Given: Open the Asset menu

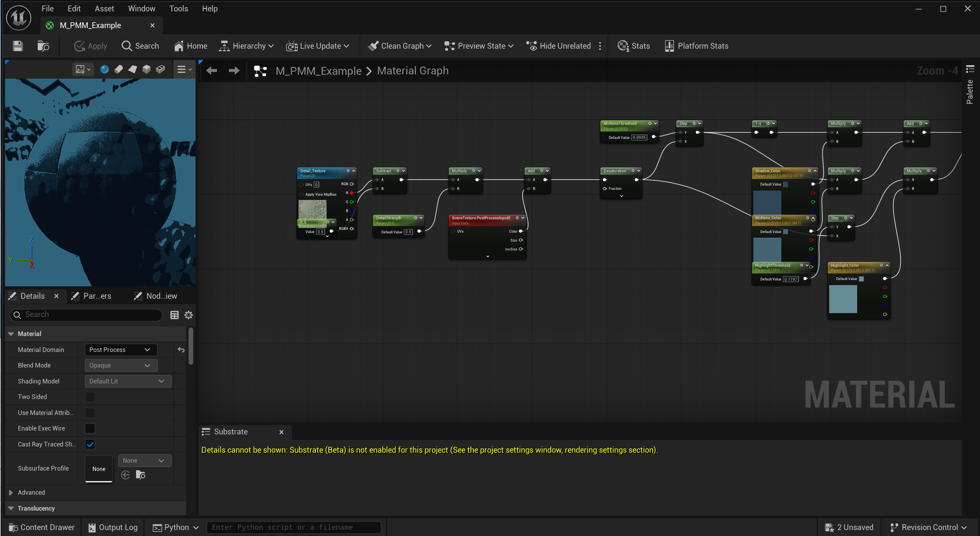Looking at the screenshot, I should [x=104, y=9].
